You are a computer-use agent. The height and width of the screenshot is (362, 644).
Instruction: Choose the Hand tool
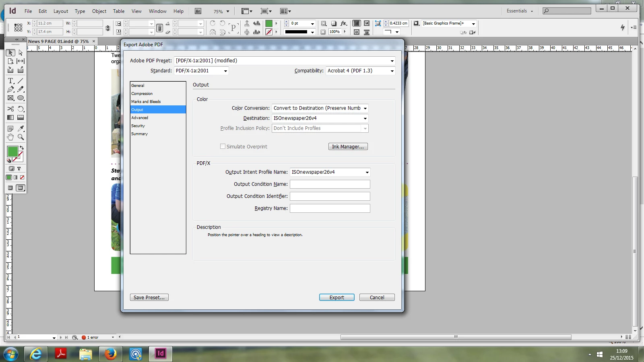point(11,137)
